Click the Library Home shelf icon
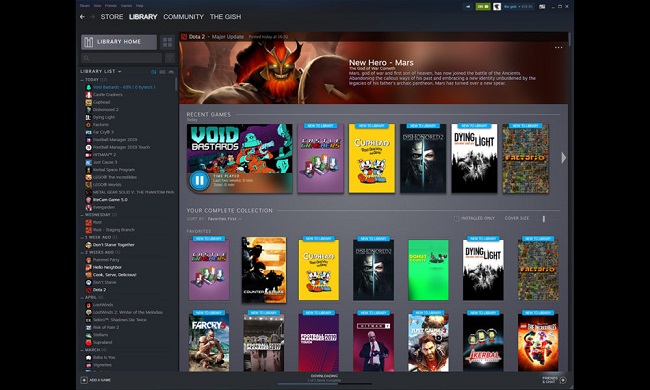 (89, 42)
